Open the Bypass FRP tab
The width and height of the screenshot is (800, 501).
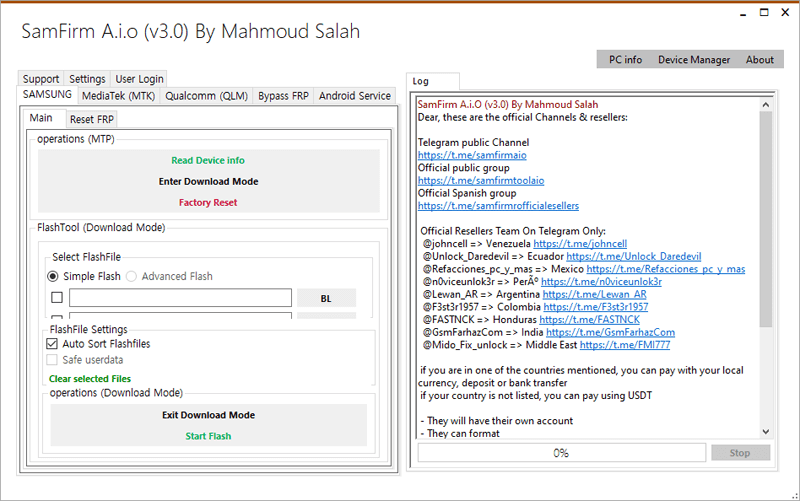click(283, 96)
